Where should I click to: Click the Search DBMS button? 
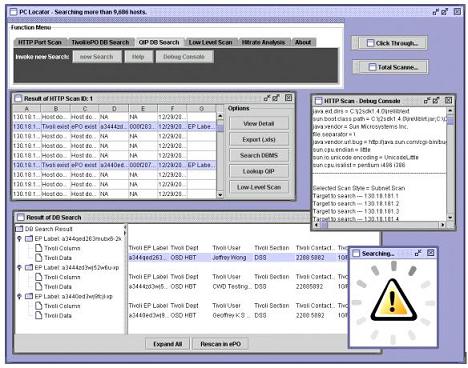pos(259,155)
